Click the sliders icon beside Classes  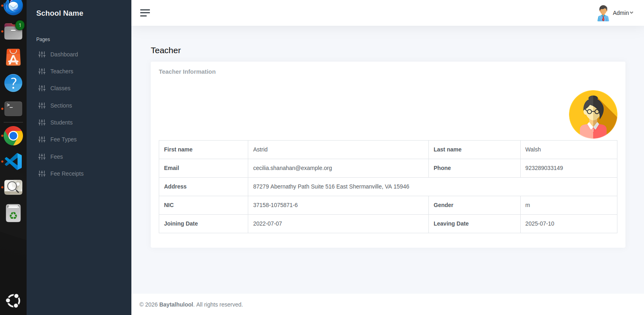point(42,88)
